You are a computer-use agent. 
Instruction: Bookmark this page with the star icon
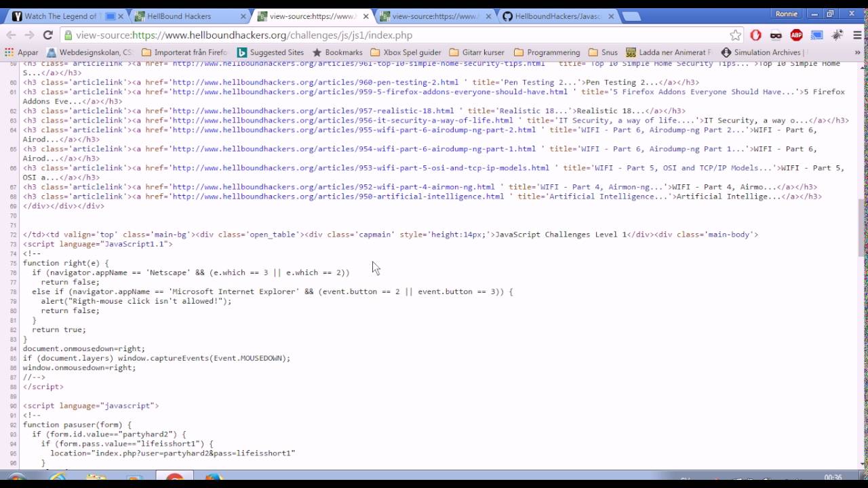[736, 35]
